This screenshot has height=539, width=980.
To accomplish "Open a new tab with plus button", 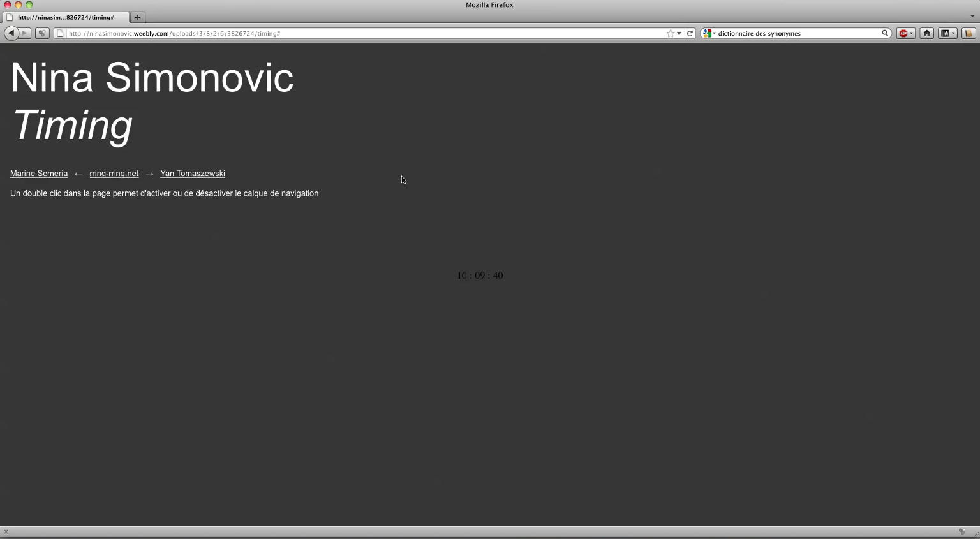I will (138, 17).
